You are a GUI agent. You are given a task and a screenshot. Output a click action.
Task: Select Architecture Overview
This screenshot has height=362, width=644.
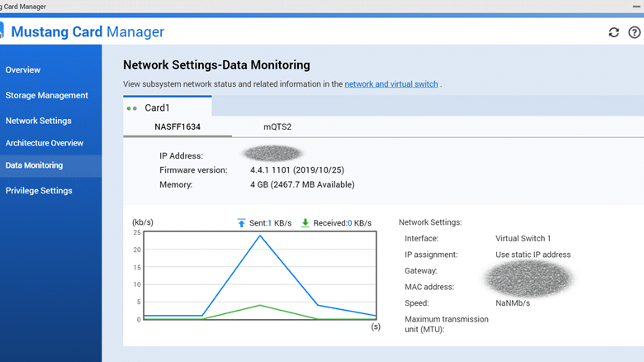[x=45, y=143]
